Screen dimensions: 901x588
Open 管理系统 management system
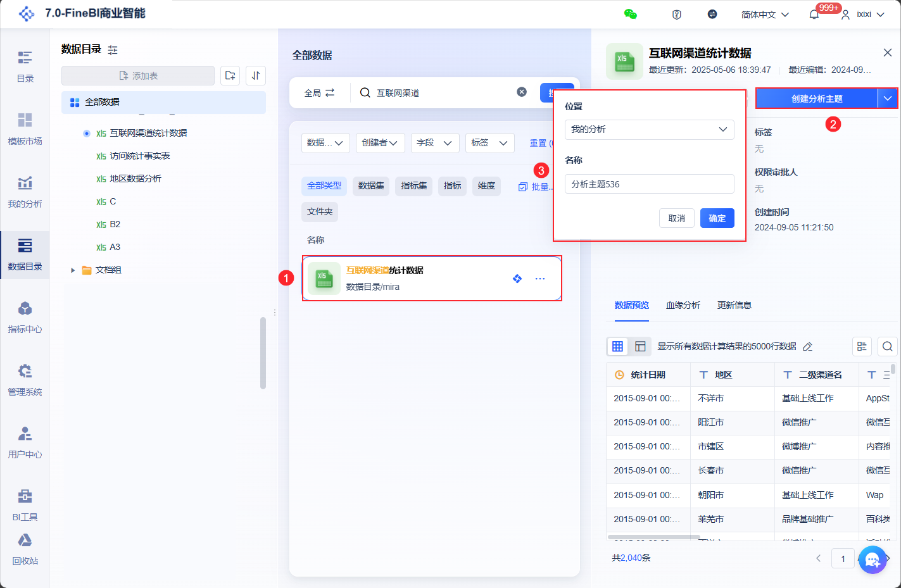tap(25, 380)
